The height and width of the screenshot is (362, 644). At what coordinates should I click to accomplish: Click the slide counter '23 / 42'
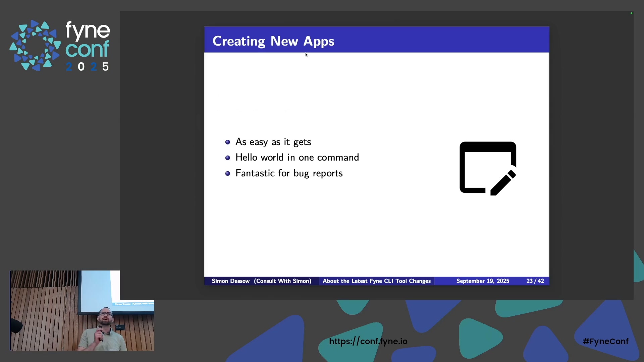535,281
